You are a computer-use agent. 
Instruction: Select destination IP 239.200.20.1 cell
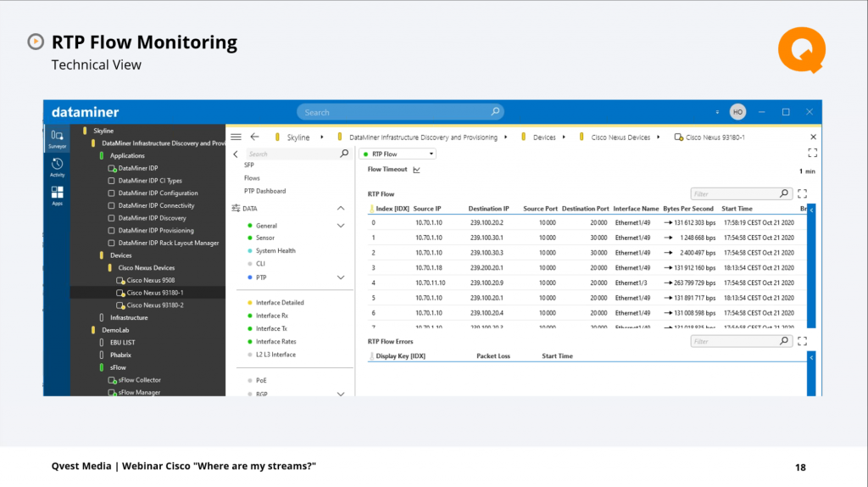click(487, 267)
